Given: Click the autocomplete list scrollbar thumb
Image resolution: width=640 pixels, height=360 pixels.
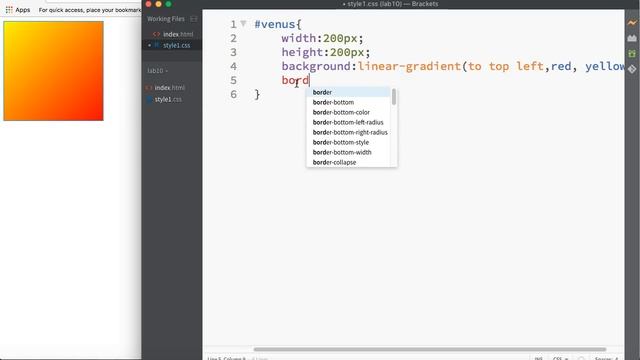Looking at the screenshot, I should click(394, 97).
